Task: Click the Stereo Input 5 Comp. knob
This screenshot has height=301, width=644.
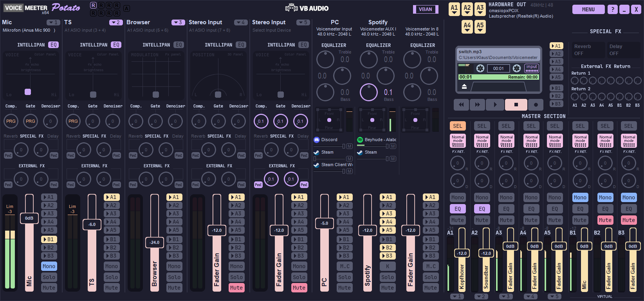Action: 261,121
